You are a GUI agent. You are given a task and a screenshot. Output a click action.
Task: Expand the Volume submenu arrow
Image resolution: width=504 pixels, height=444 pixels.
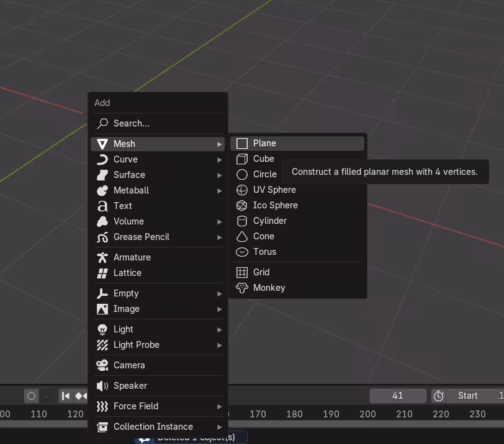coord(219,222)
